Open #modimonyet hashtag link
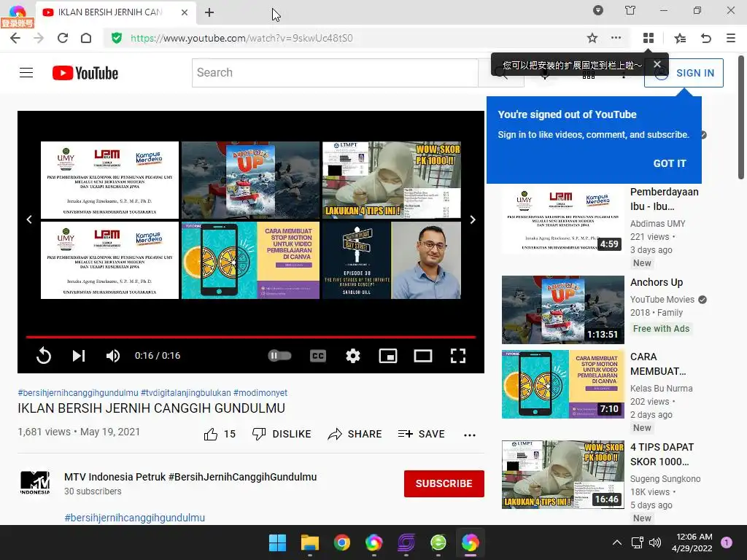Screen dimensions: 747x560 (260, 393)
